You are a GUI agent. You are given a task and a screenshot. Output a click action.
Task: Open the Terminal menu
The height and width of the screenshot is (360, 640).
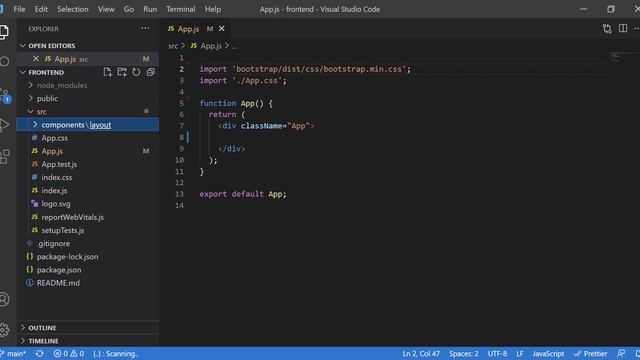pyautogui.click(x=180, y=9)
